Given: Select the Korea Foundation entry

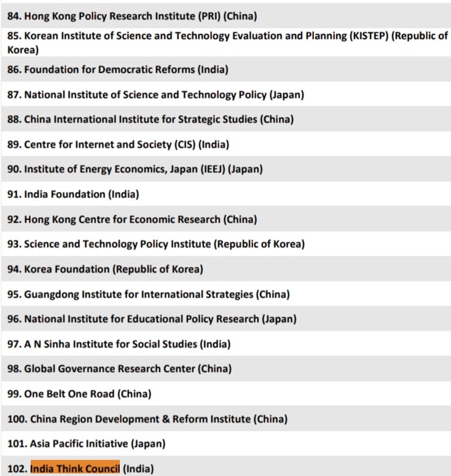Looking at the screenshot, I should tap(105, 269).
